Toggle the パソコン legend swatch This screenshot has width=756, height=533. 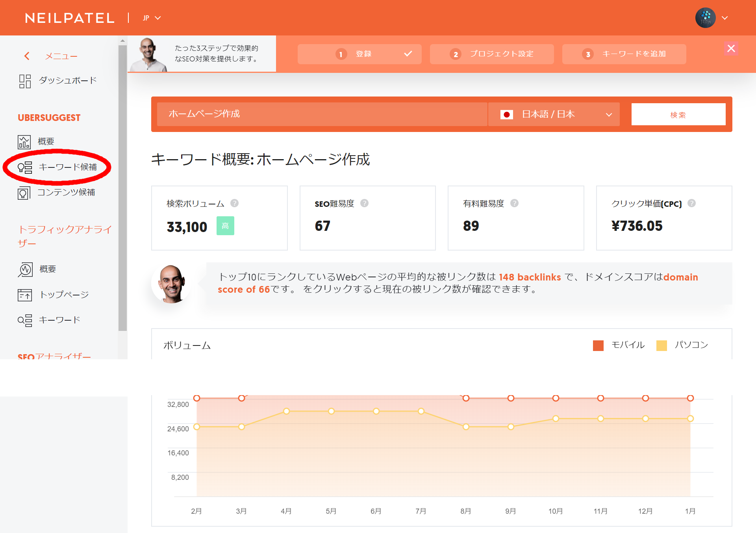661,345
